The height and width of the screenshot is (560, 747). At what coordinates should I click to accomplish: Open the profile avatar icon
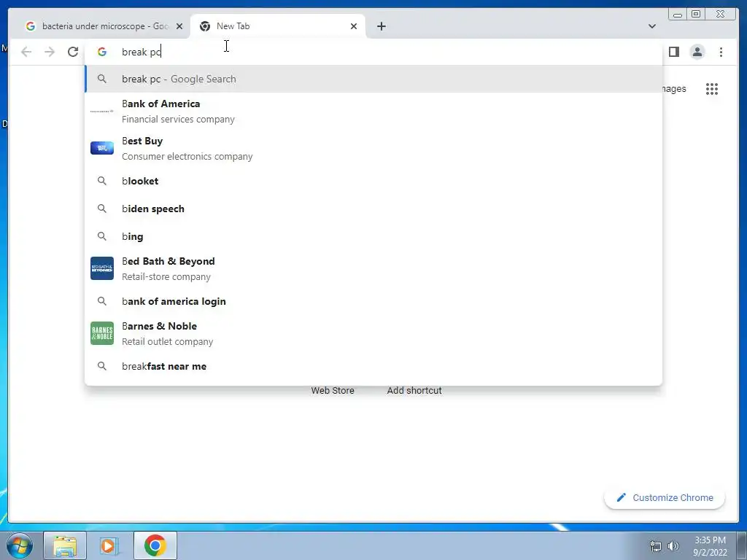(x=697, y=52)
